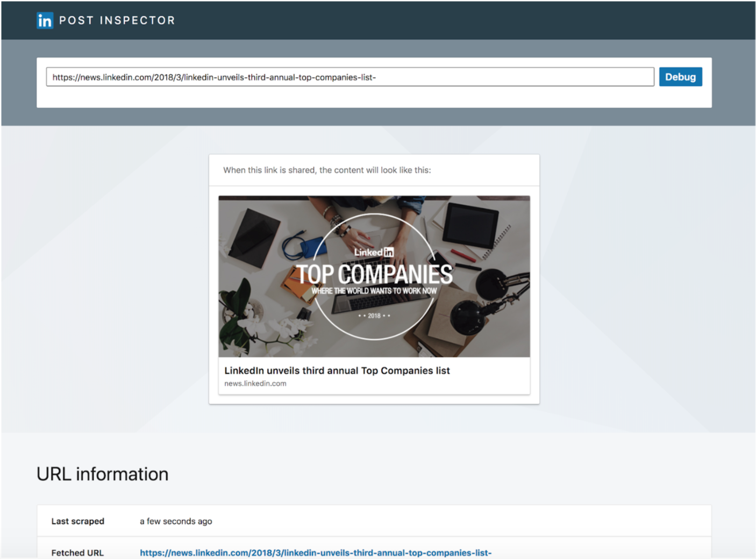Click the 'a few seconds ago' value
The width and height of the screenshot is (756, 559).
(176, 521)
